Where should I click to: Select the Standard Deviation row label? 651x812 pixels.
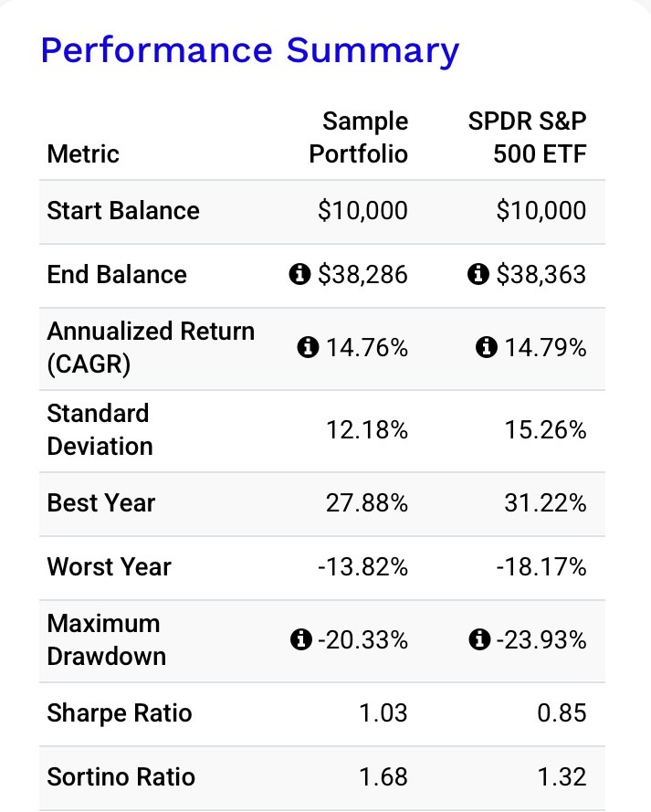click(100, 429)
